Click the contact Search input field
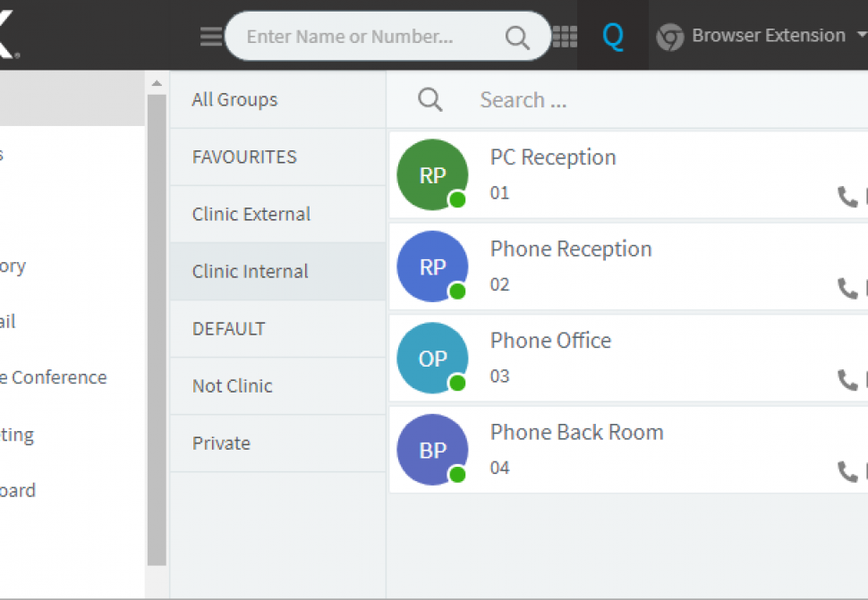868x600 pixels. click(582, 99)
